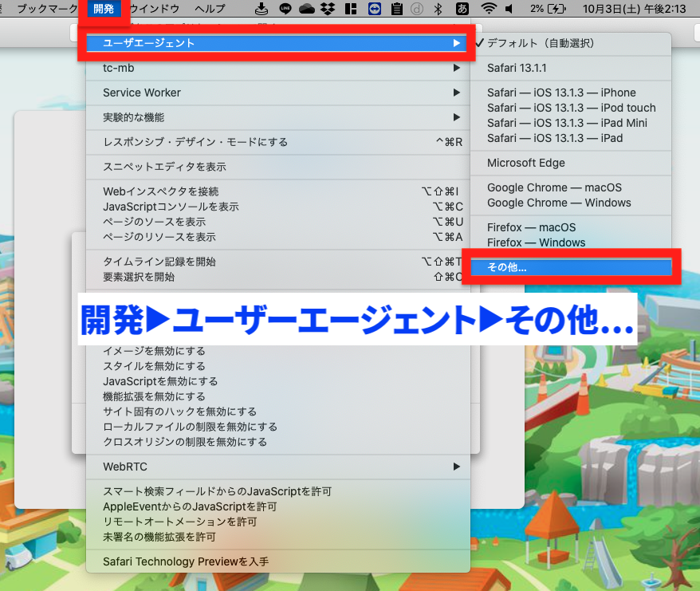Choose Webインスペクタを接続
Image resolution: width=700 pixels, height=591 pixels.
tap(277, 191)
